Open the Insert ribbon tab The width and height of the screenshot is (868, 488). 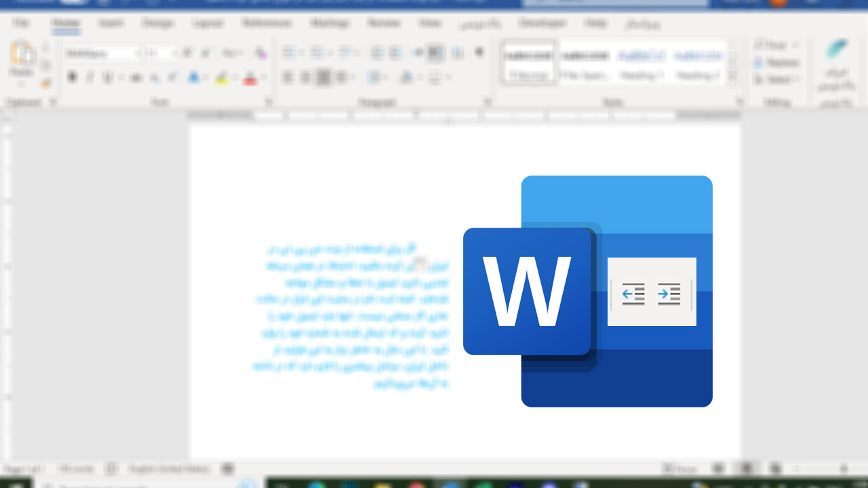[x=111, y=23]
